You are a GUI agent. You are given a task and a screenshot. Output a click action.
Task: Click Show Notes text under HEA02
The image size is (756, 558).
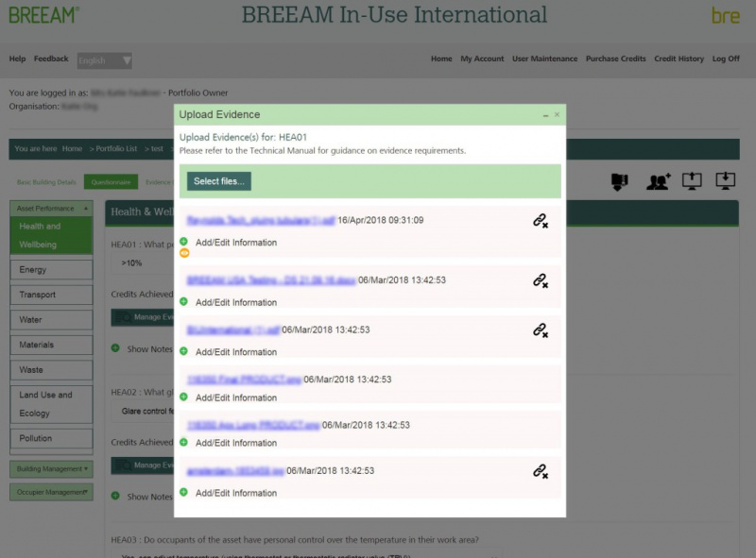pos(149,497)
